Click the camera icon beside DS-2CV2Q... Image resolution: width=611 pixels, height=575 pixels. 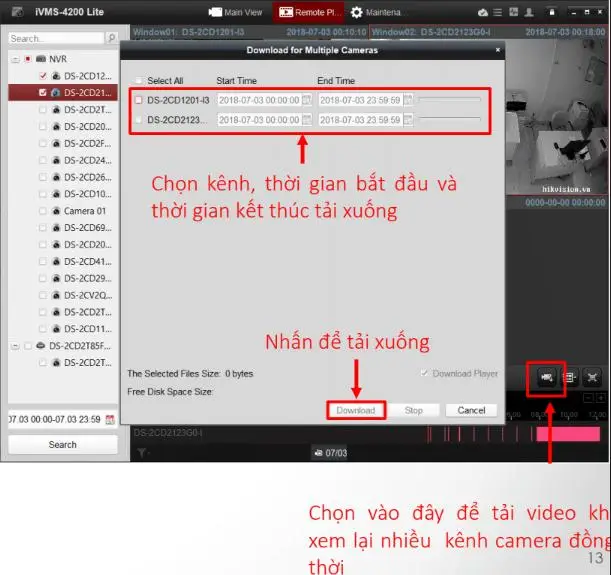tap(56, 295)
